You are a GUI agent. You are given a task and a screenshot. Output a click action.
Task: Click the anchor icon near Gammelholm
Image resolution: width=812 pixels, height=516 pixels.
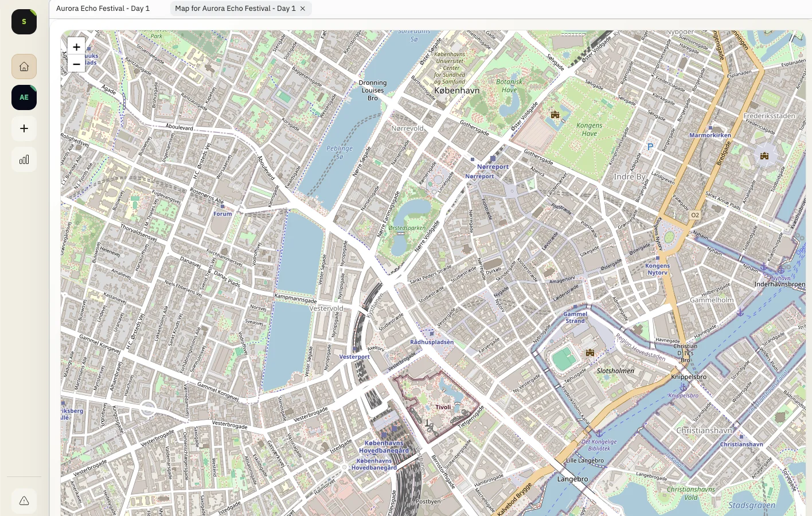740,312
